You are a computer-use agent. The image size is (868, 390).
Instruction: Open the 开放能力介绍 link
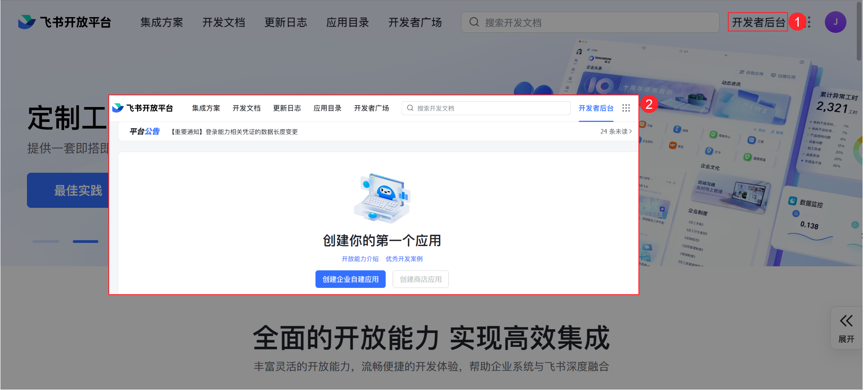[x=360, y=259]
